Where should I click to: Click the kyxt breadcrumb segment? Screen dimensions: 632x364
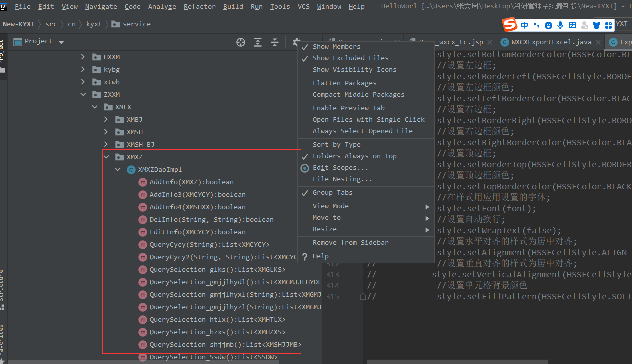94,24
